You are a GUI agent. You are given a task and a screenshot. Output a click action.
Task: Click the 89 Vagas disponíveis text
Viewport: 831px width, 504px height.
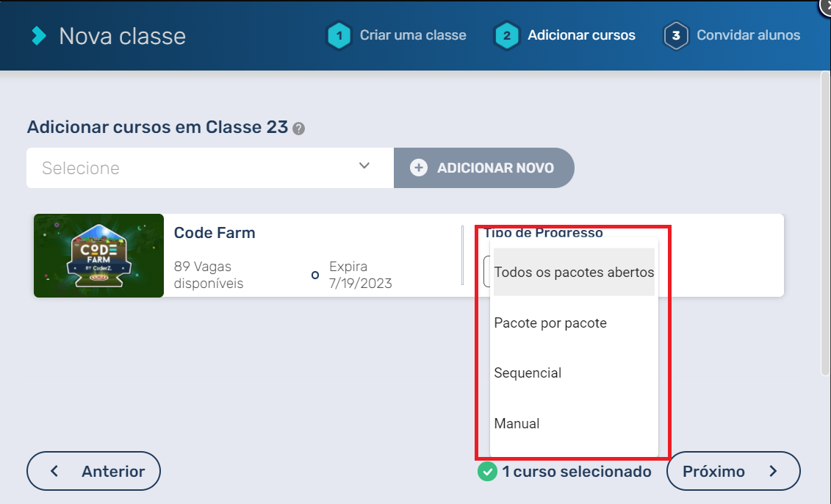point(209,275)
